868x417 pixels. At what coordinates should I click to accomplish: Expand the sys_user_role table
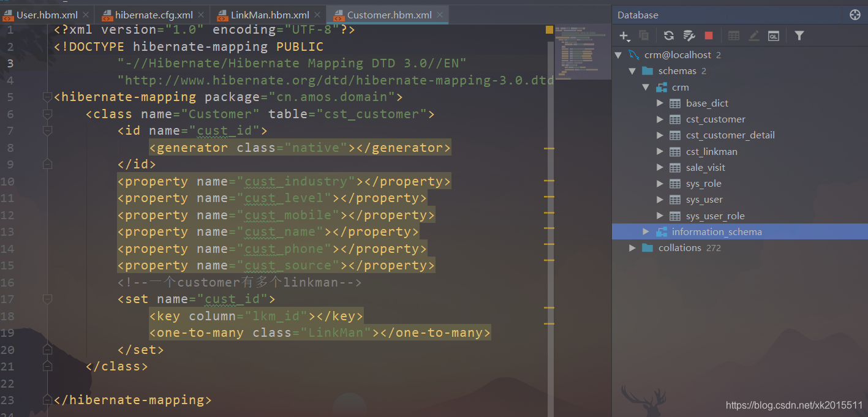(660, 216)
